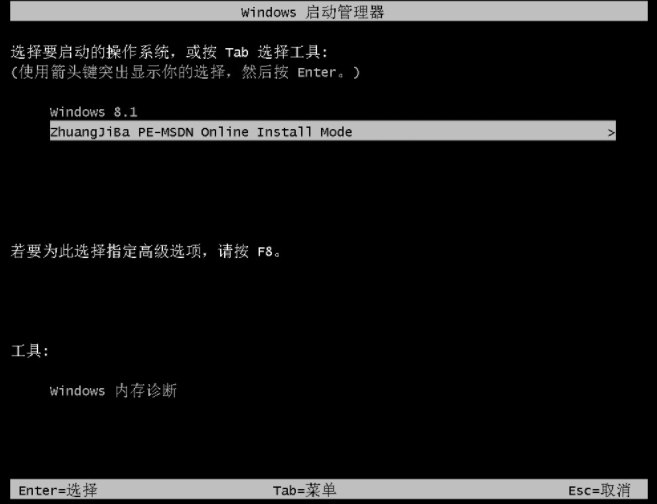Click Enter=选择 in the bottom bar

(x=58, y=490)
